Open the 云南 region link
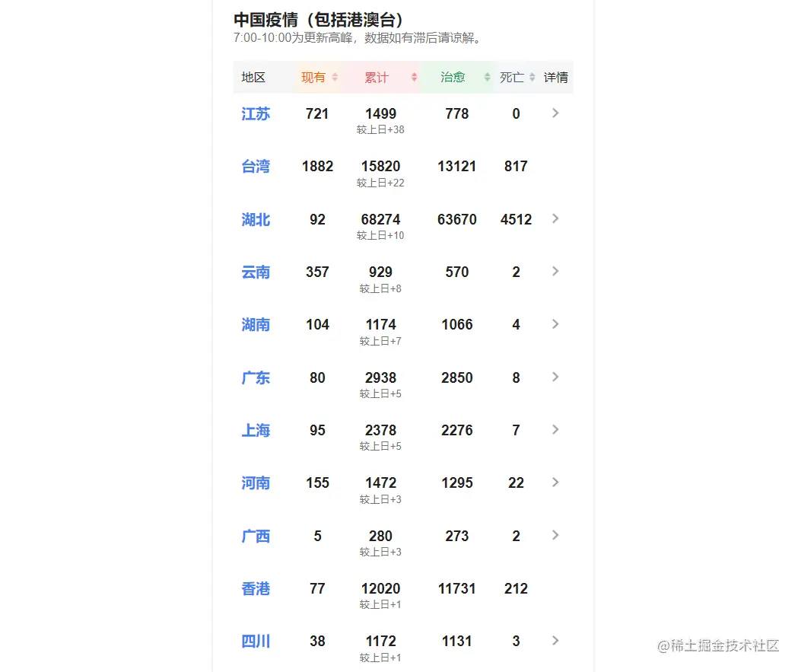 coord(256,272)
